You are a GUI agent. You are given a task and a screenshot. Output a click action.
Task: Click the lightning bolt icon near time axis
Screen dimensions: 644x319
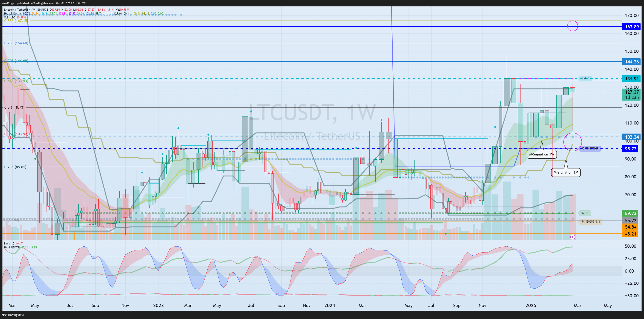(x=573, y=237)
